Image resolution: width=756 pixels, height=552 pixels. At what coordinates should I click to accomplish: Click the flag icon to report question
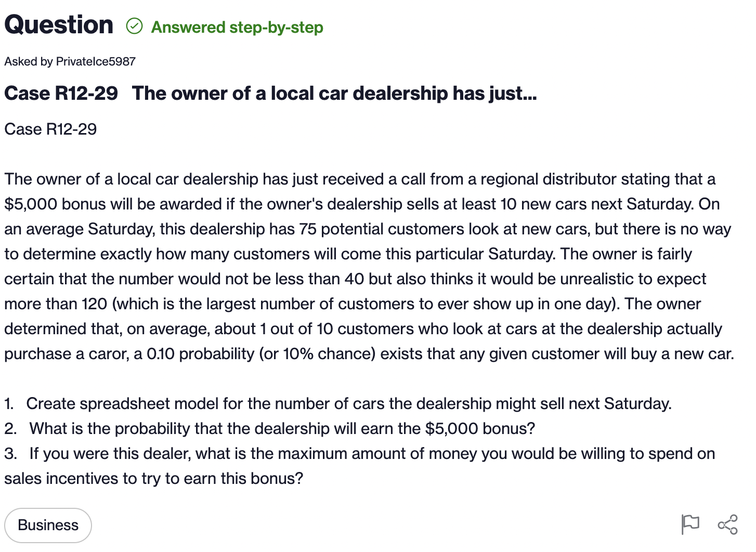[690, 524]
